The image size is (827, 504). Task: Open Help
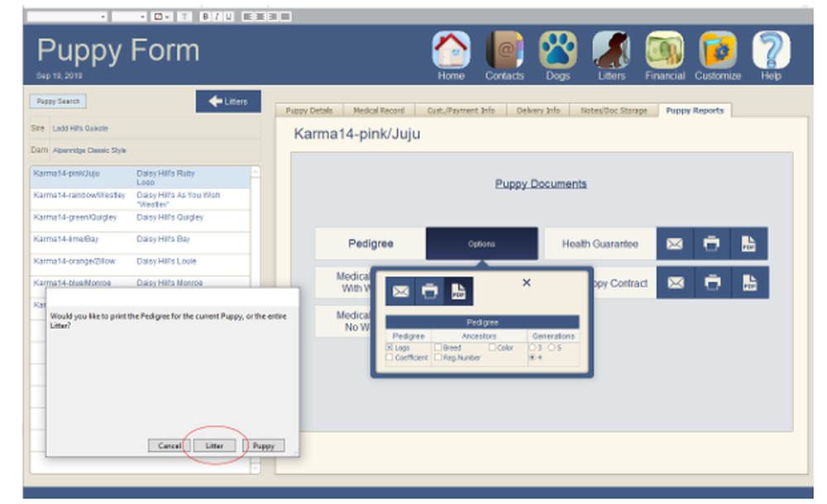click(771, 50)
